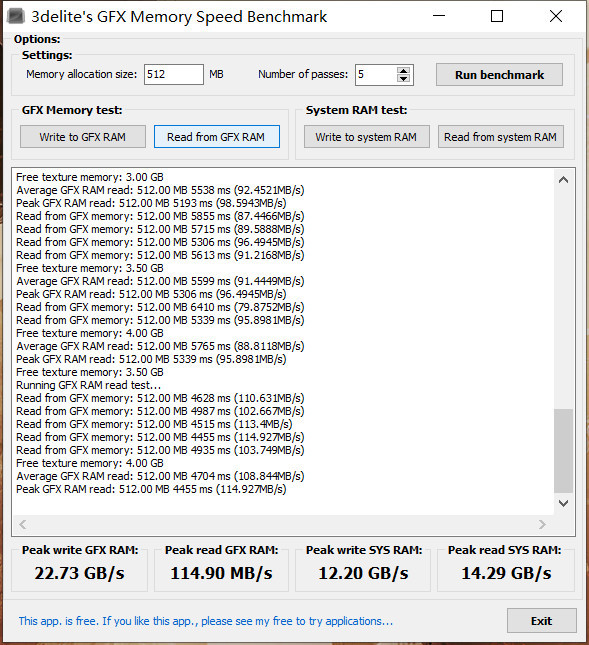Click Write to system RAM button
The image size is (589, 645).
tap(366, 137)
